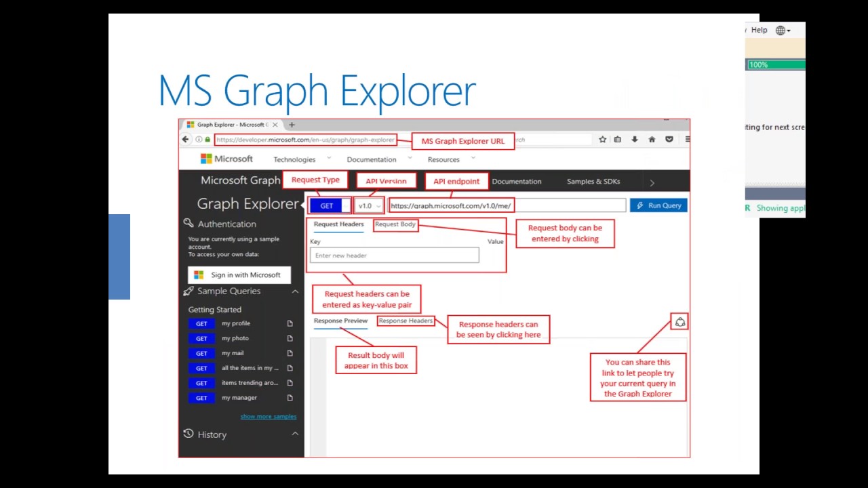The image size is (868, 488).
Task: Open the browser downloads arrow icon
Action: pos(635,140)
